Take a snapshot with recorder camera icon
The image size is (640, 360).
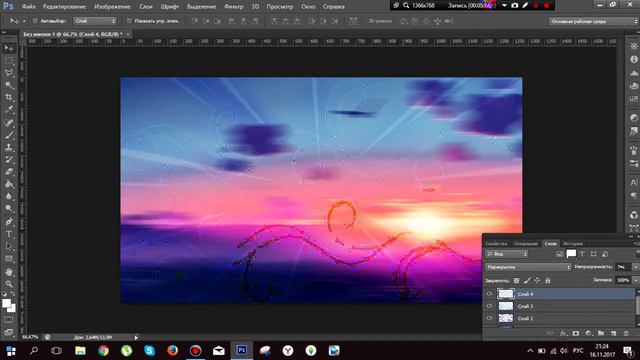(x=515, y=5)
